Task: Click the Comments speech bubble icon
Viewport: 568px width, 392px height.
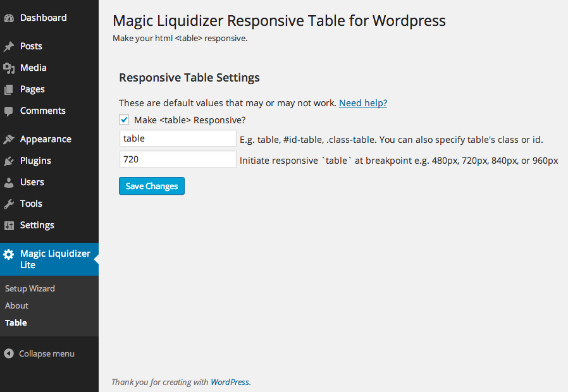Action: pyautogui.click(x=9, y=111)
